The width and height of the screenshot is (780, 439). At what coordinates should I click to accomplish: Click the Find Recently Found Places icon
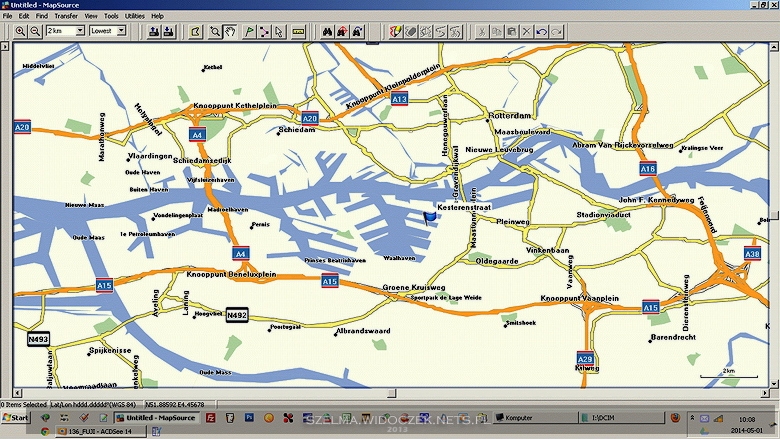pos(357,31)
